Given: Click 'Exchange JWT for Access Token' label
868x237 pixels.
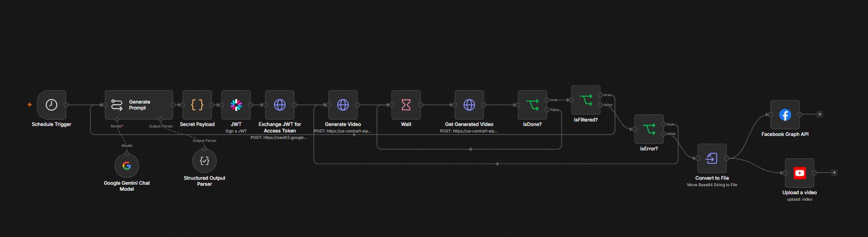Looking at the screenshot, I should coord(280,127).
